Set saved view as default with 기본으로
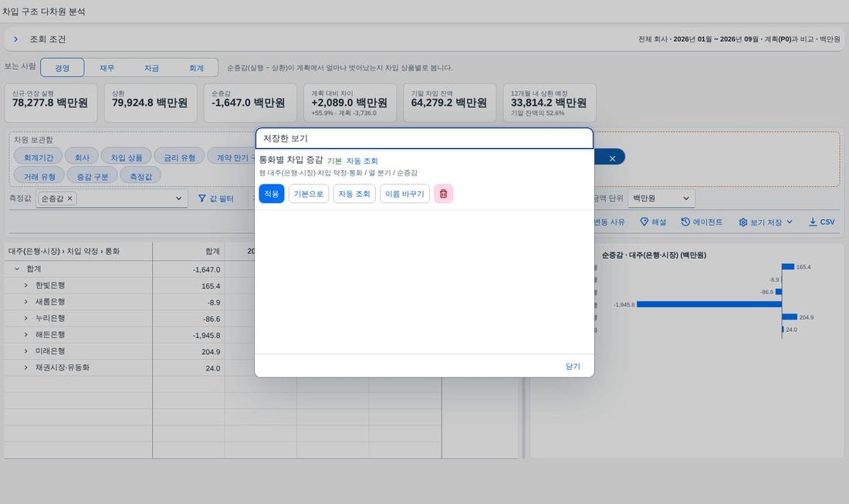The image size is (849, 504). pyautogui.click(x=309, y=194)
